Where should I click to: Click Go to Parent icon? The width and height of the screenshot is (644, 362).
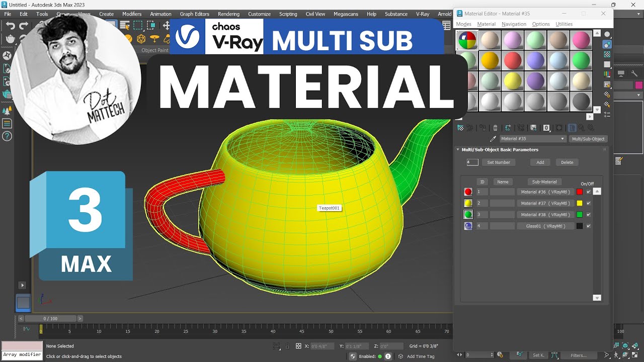(582, 128)
